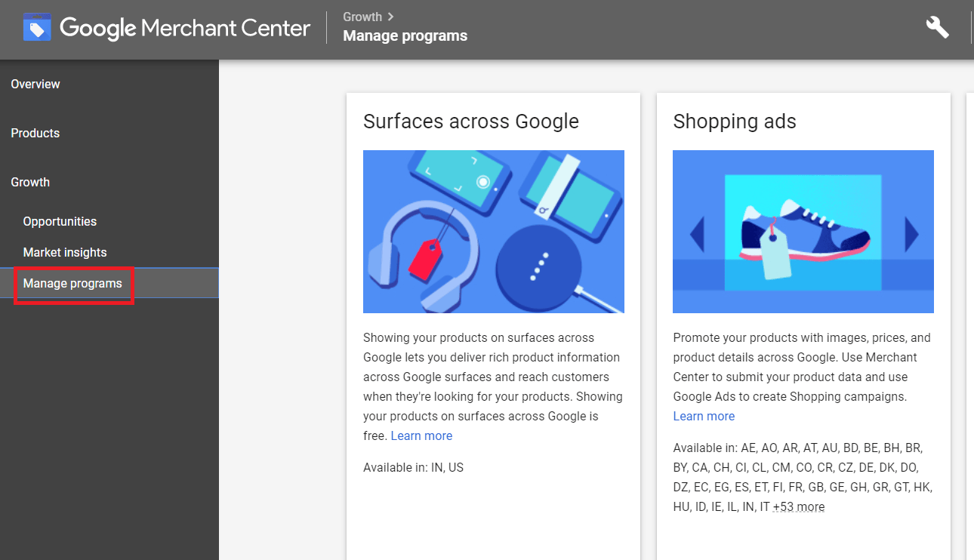Viewport: 974px width, 560px height.
Task: Click the sneaker in the Shopping ads illustration
Action: (804, 230)
